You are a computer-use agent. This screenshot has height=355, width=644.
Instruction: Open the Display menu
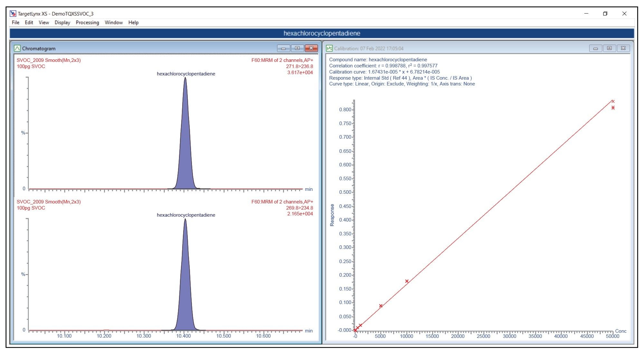(62, 23)
